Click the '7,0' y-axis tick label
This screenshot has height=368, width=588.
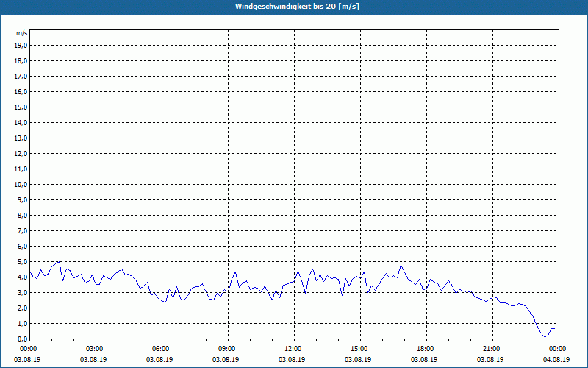coord(22,230)
